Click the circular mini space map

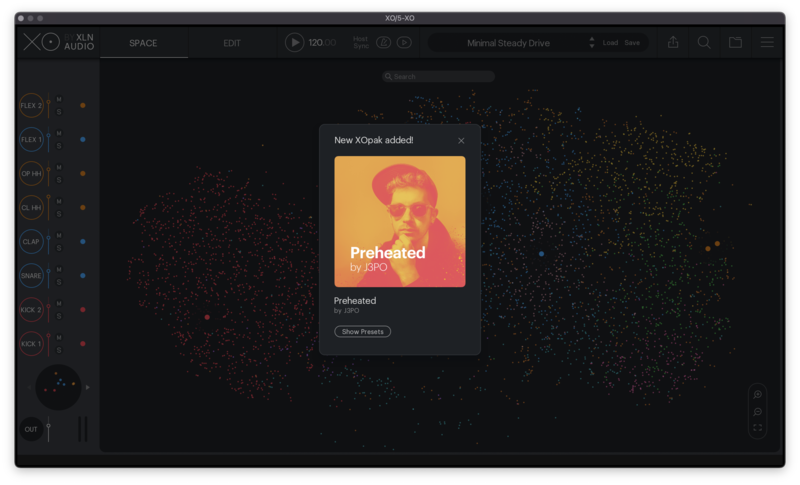pyautogui.click(x=58, y=388)
